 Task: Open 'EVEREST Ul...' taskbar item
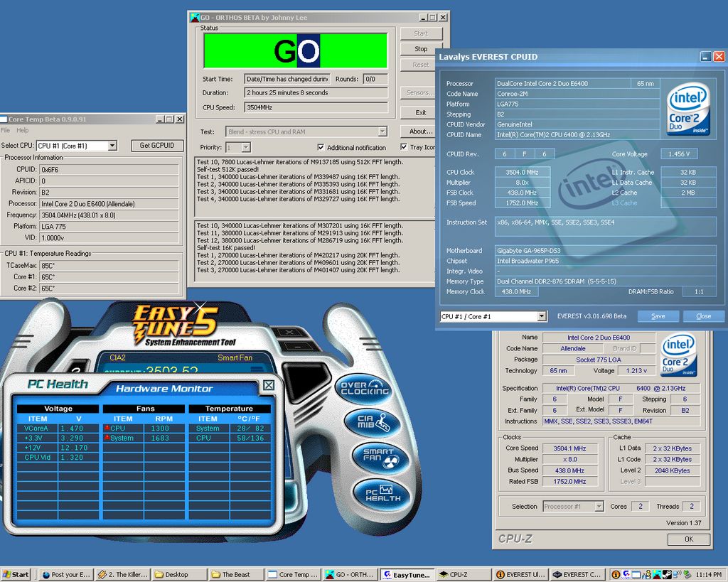520,575
